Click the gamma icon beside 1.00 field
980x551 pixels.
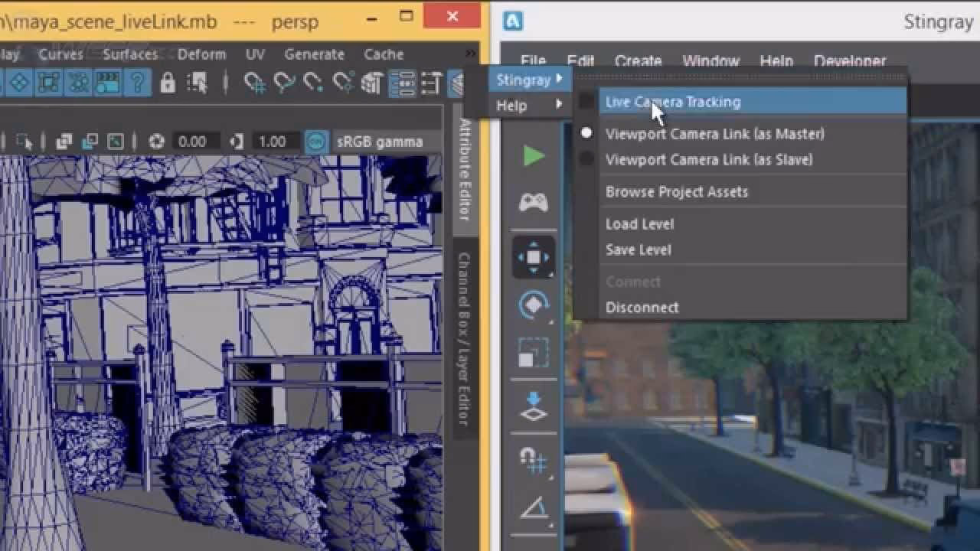[237, 142]
